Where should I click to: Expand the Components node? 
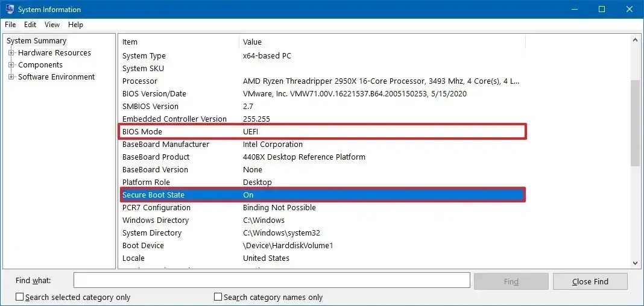pos(11,65)
